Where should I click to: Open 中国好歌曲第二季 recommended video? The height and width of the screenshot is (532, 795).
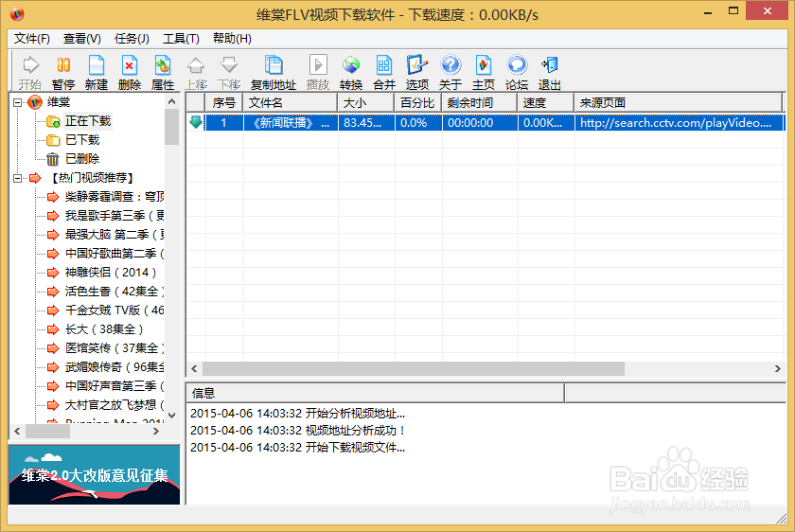pos(115,254)
